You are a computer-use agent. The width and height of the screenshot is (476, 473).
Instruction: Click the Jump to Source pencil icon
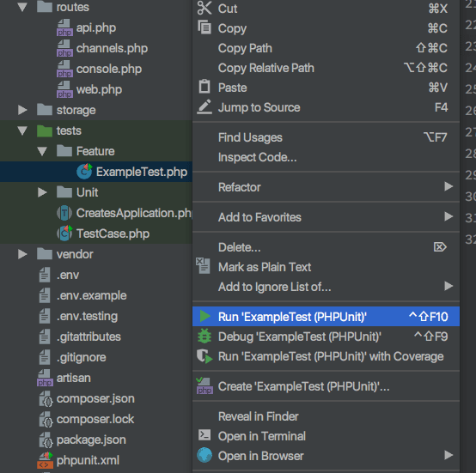204,106
